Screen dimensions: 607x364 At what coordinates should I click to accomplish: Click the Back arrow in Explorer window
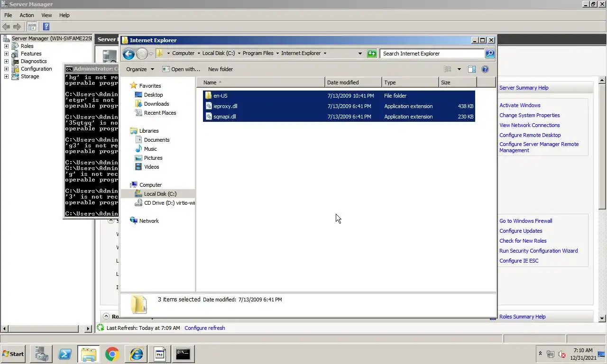click(128, 54)
